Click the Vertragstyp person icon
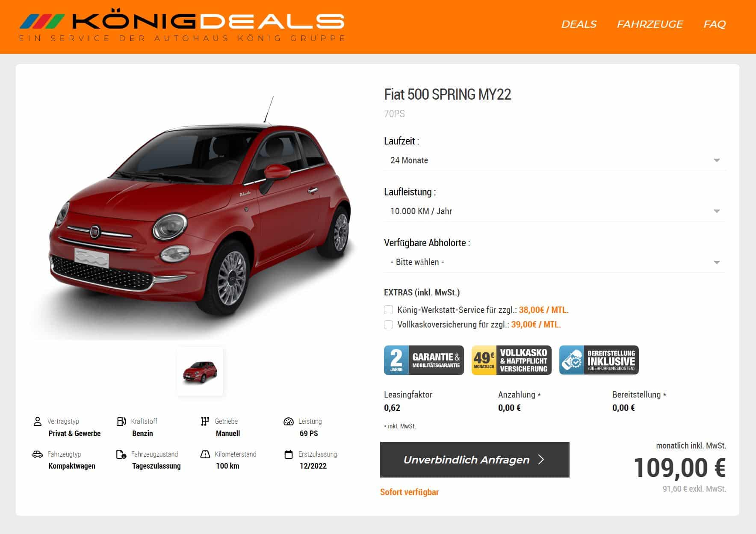The height and width of the screenshot is (534, 756). (x=38, y=422)
